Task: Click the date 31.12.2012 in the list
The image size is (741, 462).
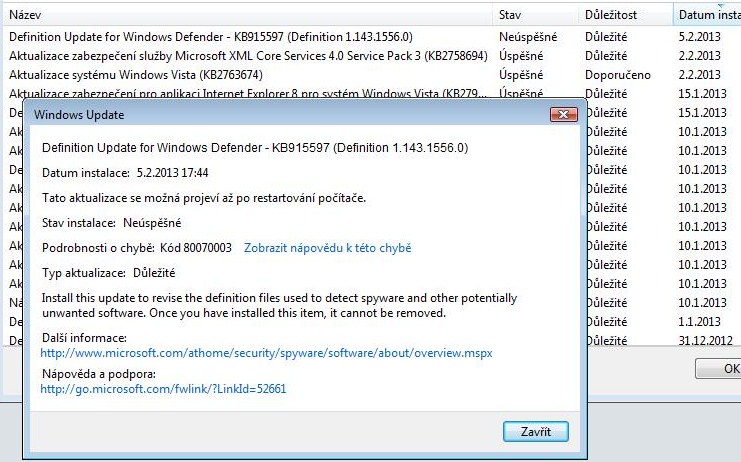Action: [x=706, y=340]
